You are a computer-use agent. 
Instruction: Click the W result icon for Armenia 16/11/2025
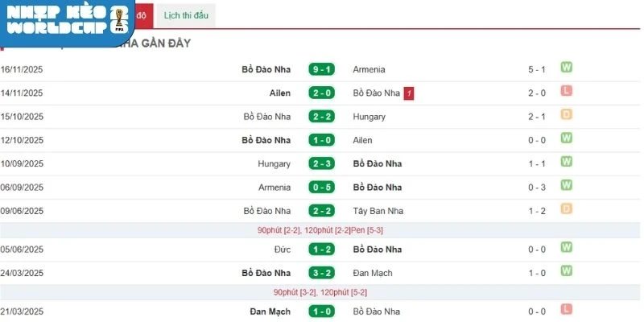[566, 69]
